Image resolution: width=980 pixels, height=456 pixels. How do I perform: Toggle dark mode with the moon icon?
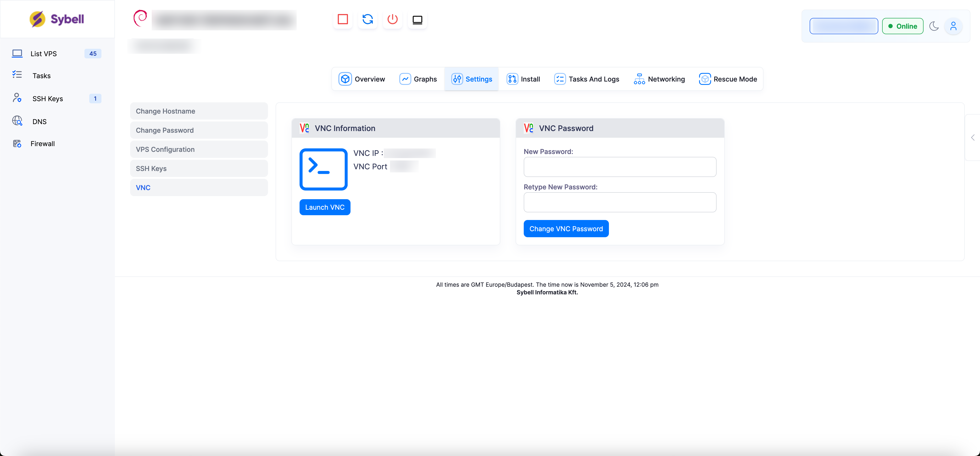coord(934,26)
